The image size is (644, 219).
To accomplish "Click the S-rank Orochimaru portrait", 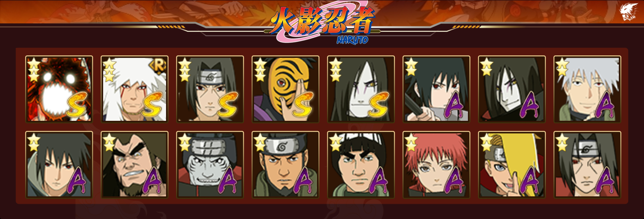I will (x=361, y=89).
